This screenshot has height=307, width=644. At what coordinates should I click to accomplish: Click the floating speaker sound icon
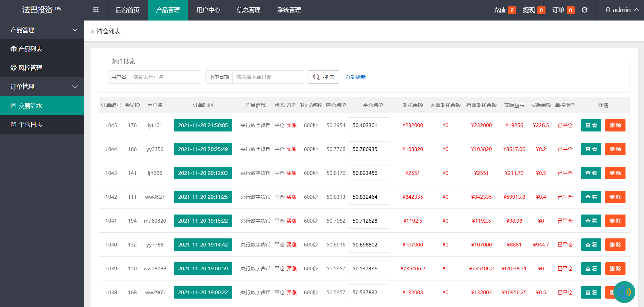point(624,292)
